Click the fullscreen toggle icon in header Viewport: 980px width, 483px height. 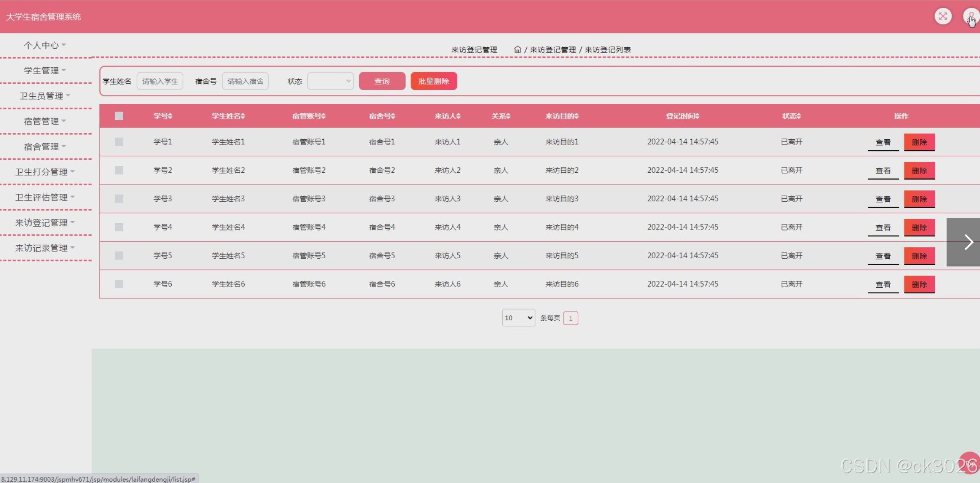(x=943, y=16)
